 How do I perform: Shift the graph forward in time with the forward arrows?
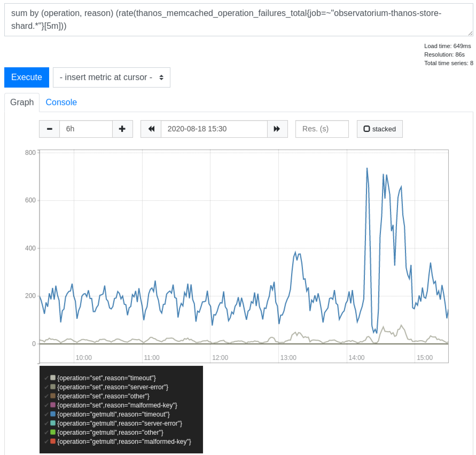[x=276, y=129]
